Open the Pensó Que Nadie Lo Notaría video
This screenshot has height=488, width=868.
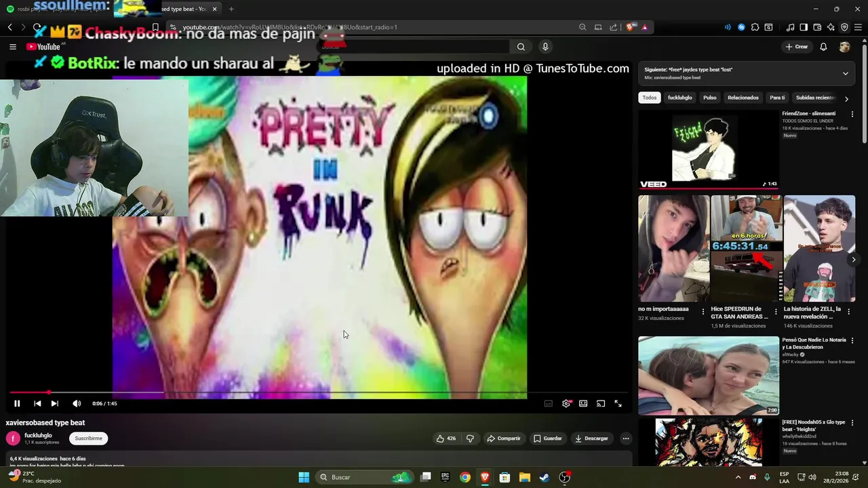[709, 375]
